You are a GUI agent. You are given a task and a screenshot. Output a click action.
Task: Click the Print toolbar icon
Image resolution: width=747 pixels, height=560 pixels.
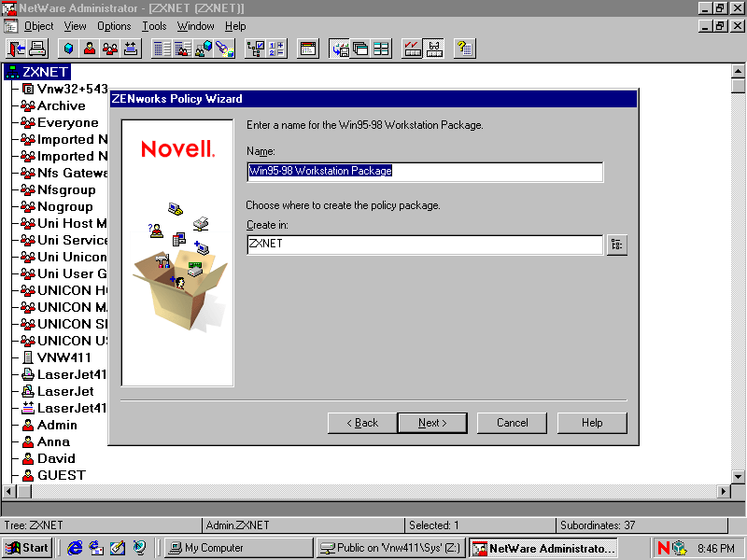pyautogui.click(x=36, y=49)
